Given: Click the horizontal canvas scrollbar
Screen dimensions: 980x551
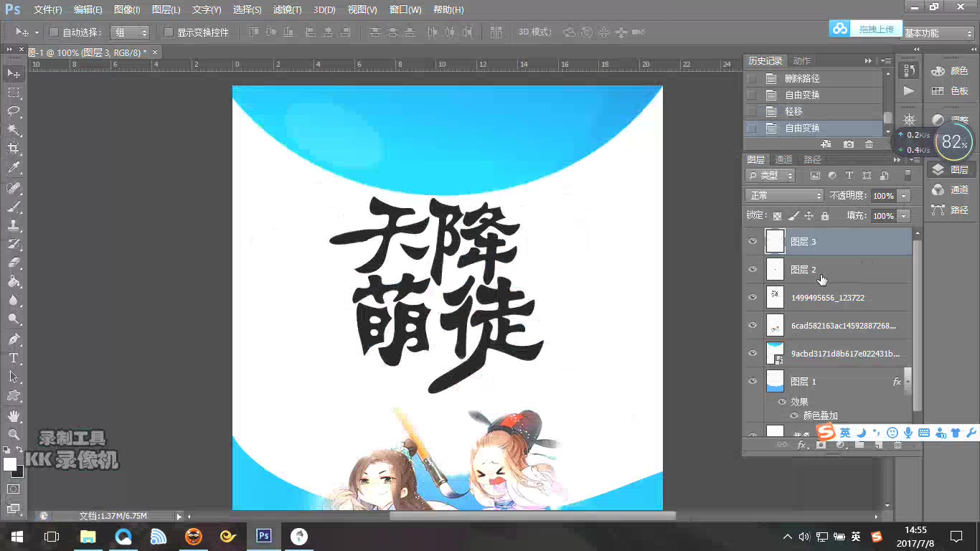Looking at the screenshot, I should [x=532, y=516].
